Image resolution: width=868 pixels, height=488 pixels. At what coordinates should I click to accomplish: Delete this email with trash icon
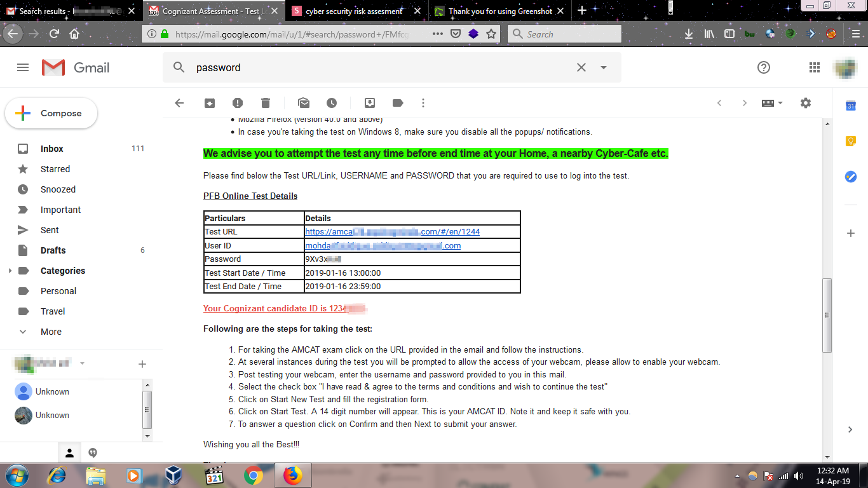[x=266, y=103]
